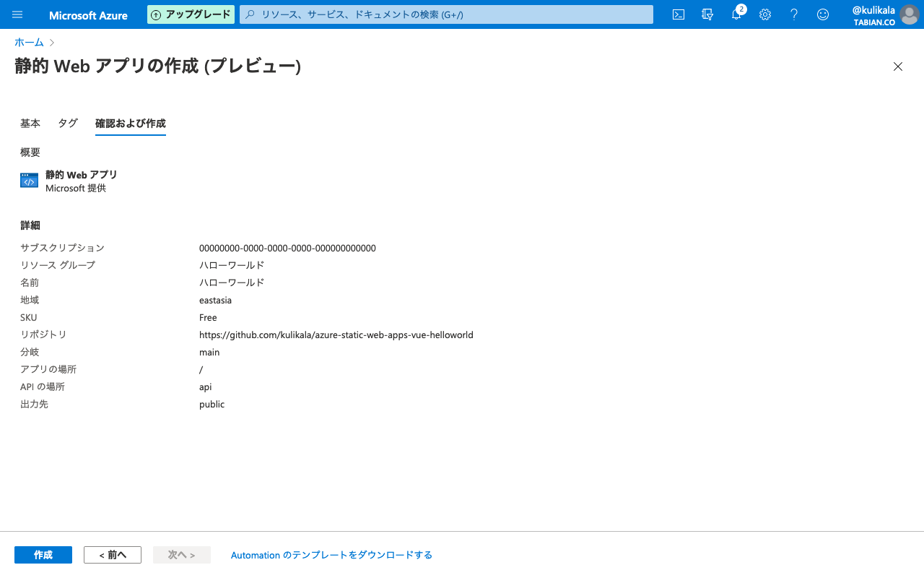Click the static web app code icon
Screen dimensions: 924x578
[29, 181]
